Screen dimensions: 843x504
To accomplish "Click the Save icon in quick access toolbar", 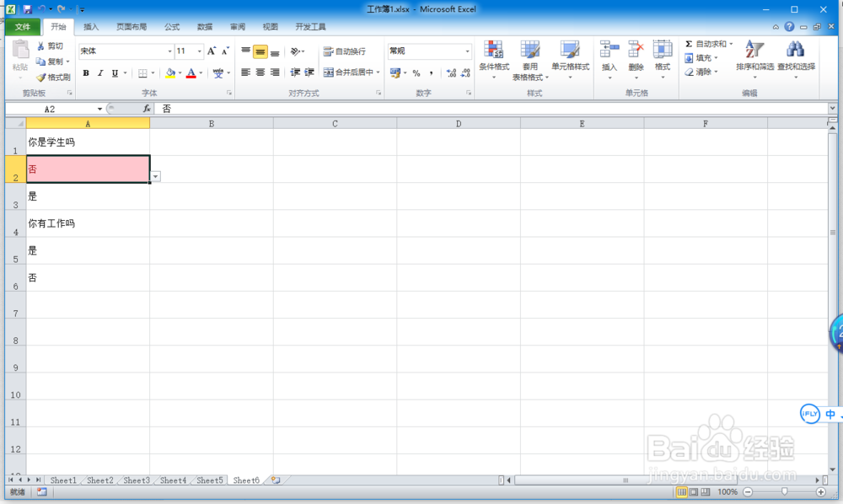I will 28,9.
